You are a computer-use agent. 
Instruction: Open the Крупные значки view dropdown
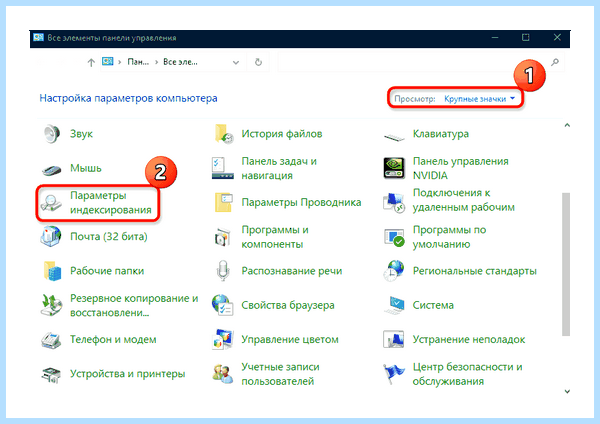479,99
